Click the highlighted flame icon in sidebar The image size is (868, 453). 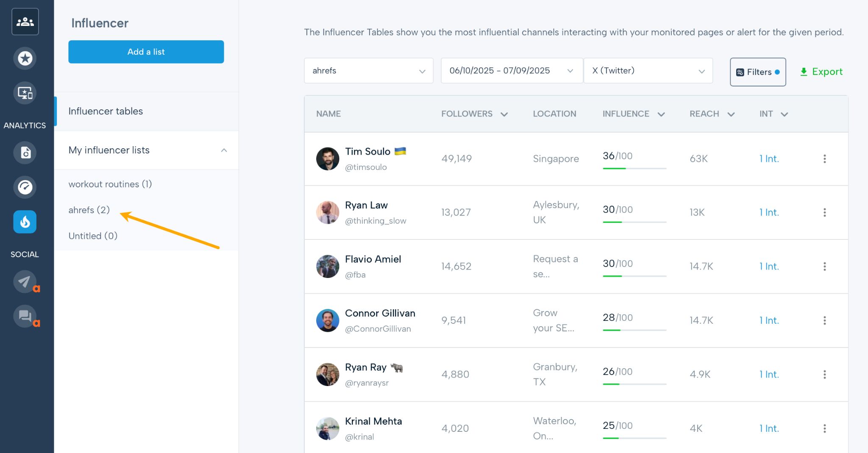tap(25, 222)
